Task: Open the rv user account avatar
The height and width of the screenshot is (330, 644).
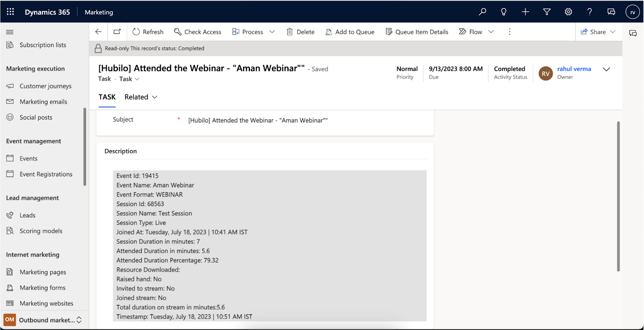Action: tap(632, 12)
